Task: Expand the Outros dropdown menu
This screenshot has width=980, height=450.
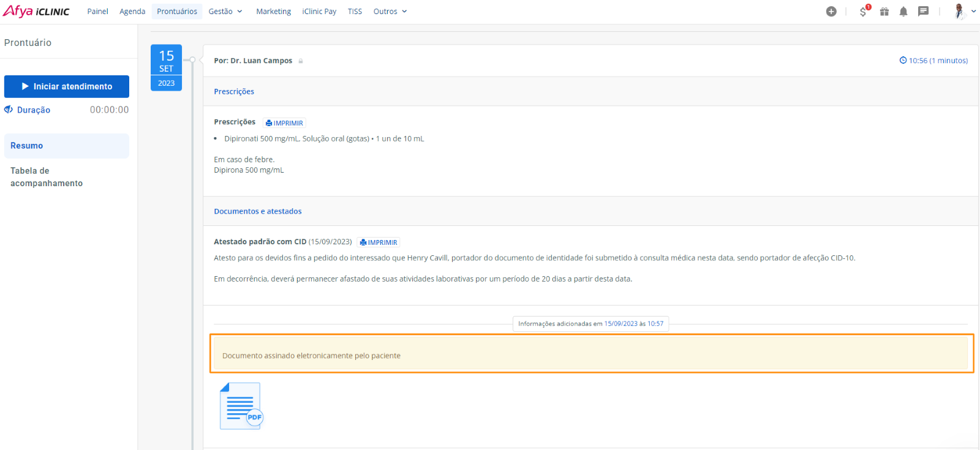Action: coord(390,12)
